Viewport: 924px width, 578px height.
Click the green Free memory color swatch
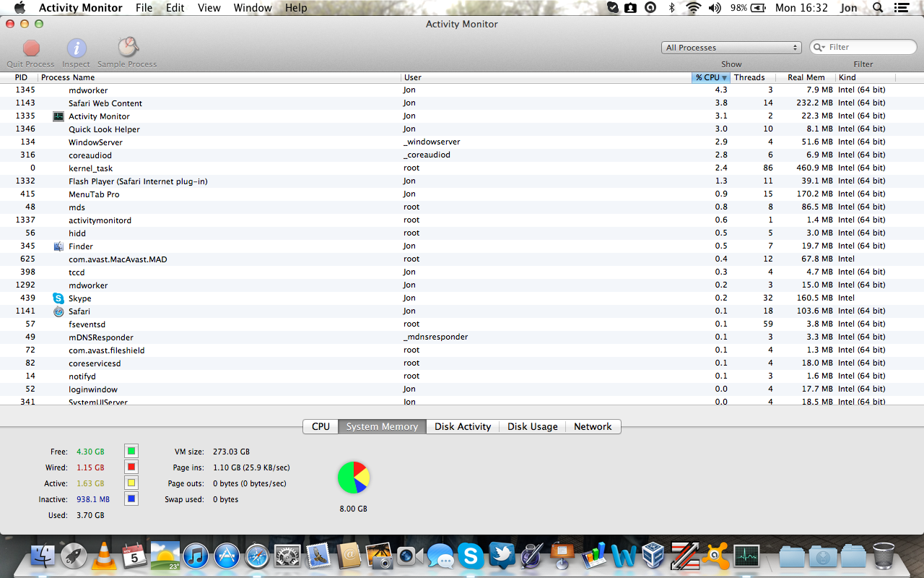click(x=131, y=452)
